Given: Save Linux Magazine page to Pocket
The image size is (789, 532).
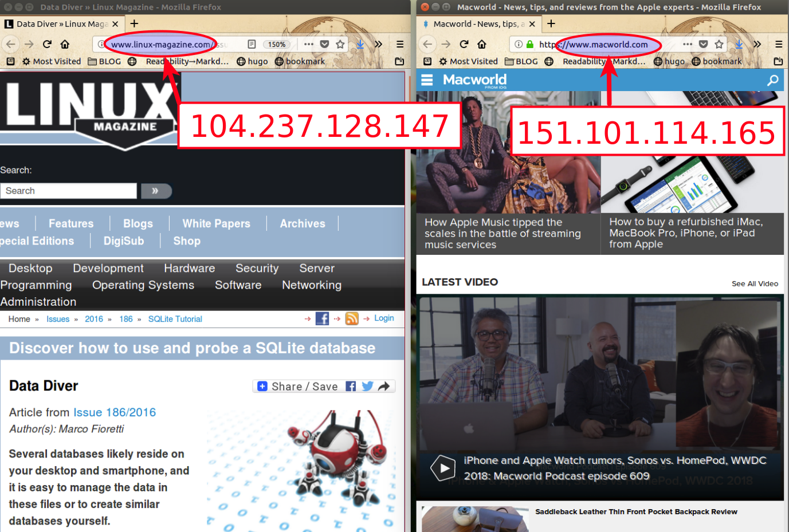Looking at the screenshot, I should point(324,44).
